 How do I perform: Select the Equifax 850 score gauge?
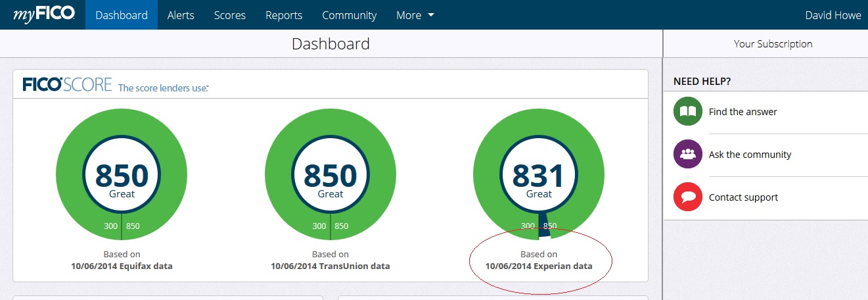click(122, 174)
